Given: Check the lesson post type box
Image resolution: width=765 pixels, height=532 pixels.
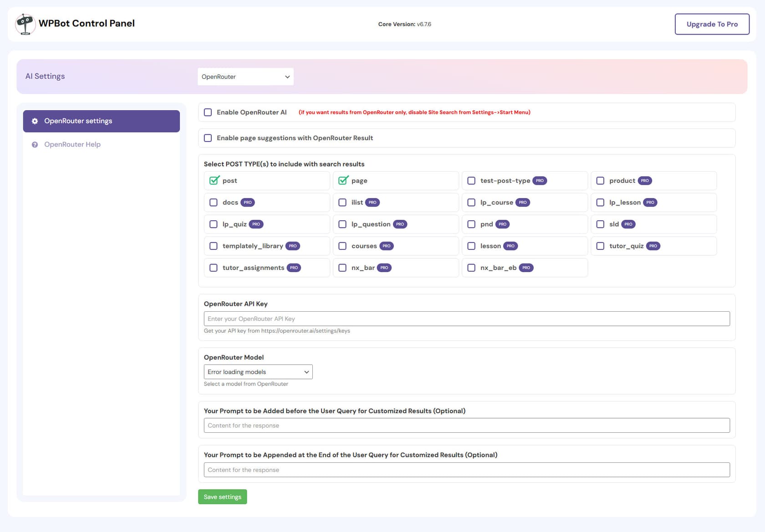Looking at the screenshot, I should coord(471,246).
